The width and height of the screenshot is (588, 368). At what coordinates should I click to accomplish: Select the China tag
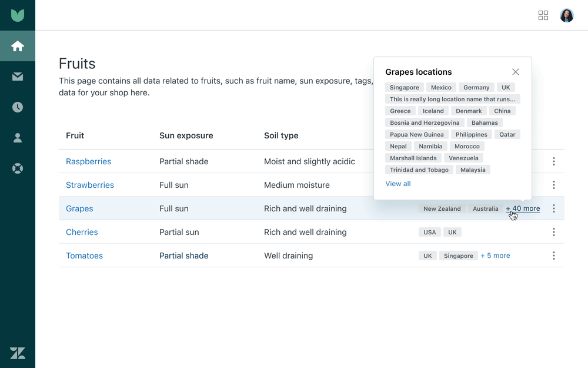[502, 111]
